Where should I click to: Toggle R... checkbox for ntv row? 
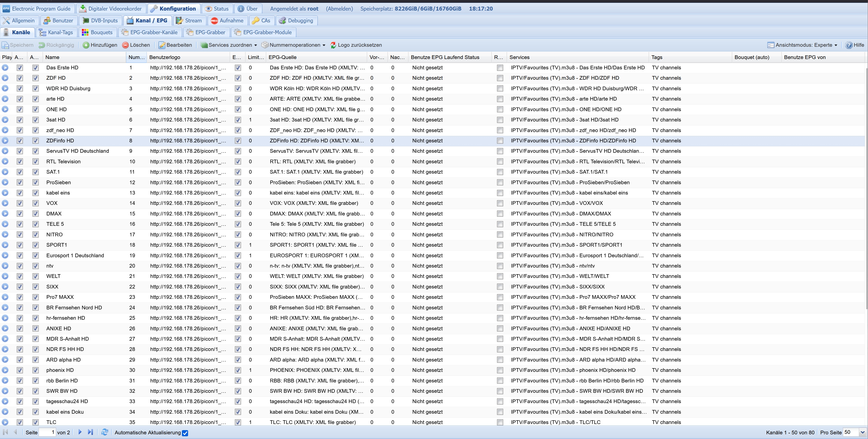(500, 266)
